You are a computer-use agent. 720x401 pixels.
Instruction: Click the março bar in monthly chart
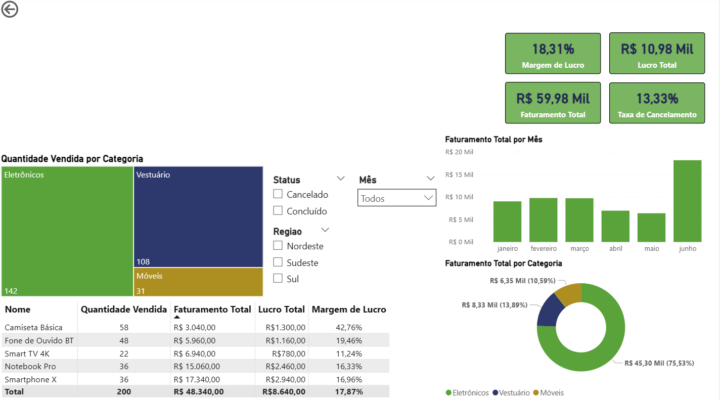[x=579, y=220]
